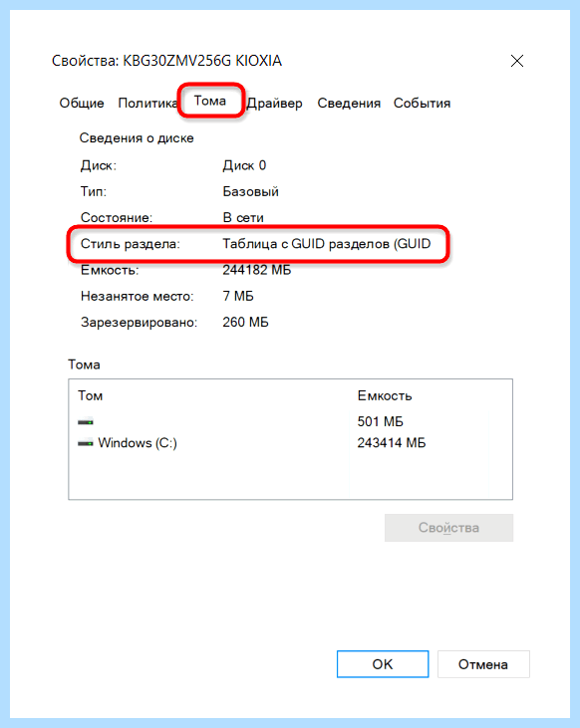Click the drive icon of the 501 МБ volume
580x728 pixels.
pos(86,422)
